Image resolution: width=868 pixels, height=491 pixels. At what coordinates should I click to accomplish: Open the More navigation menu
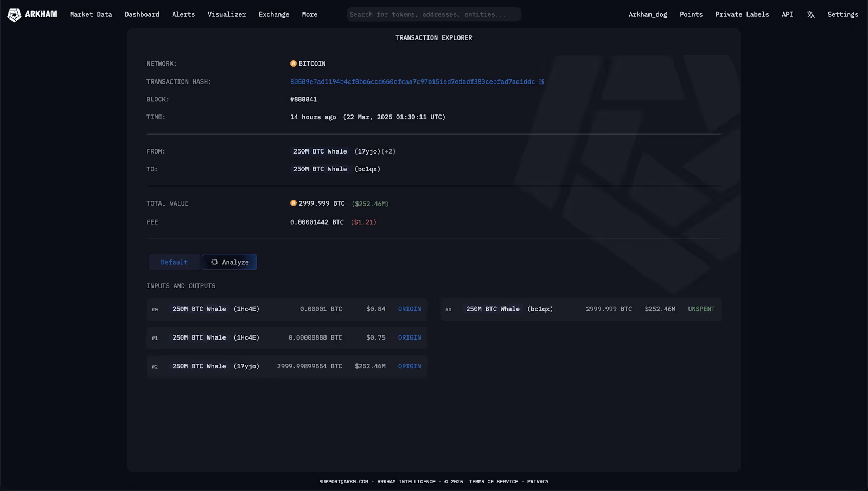[x=309, y=15]
